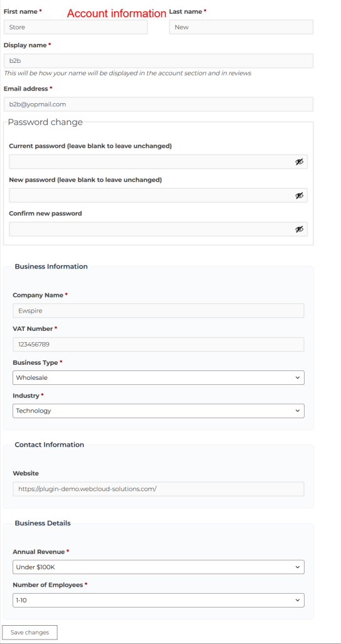Click the Save changes button
Screen dimensions: 341x644
30,633
